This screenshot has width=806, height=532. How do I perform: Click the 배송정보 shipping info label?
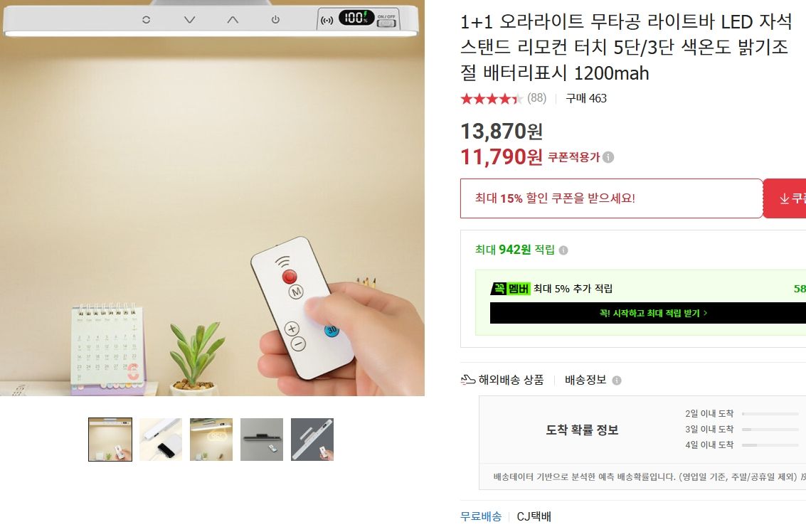pyautogui.click(x=585, y=380)
